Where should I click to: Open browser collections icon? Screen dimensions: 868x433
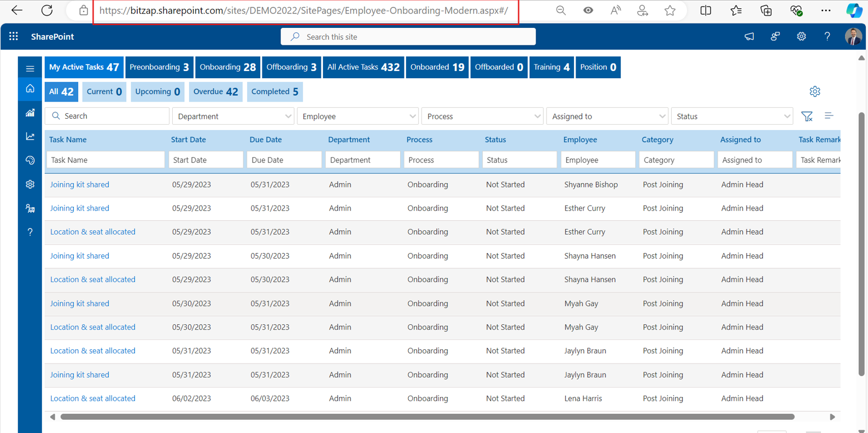[x=766, y=10]
